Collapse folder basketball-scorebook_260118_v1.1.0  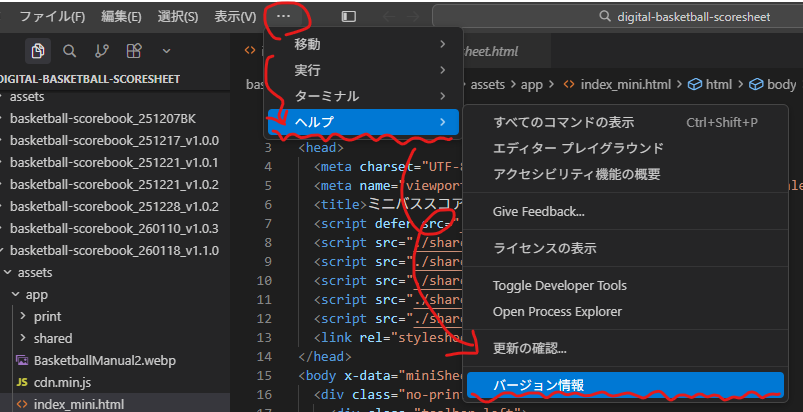point(115,251)
